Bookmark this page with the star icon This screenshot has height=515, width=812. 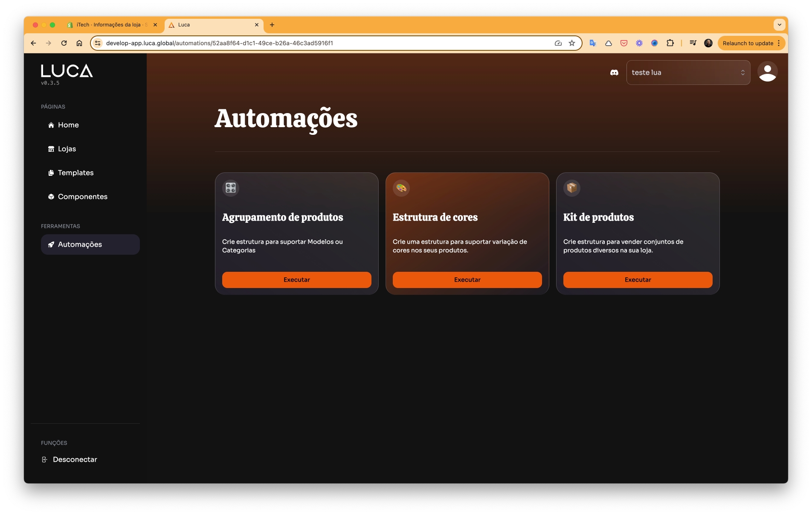tap(572, 43)
